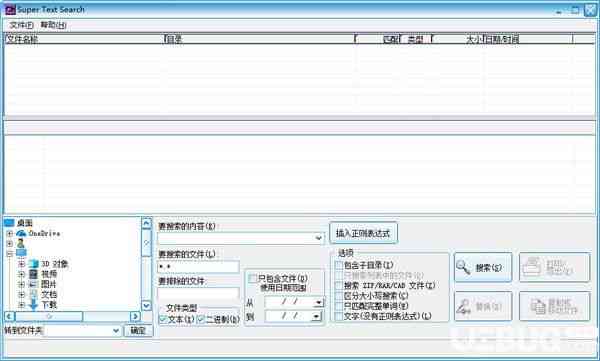Toggle 区分大小写搜索 case-sensitive checkbox
The image size is (600, 361).
pos(339,296)
